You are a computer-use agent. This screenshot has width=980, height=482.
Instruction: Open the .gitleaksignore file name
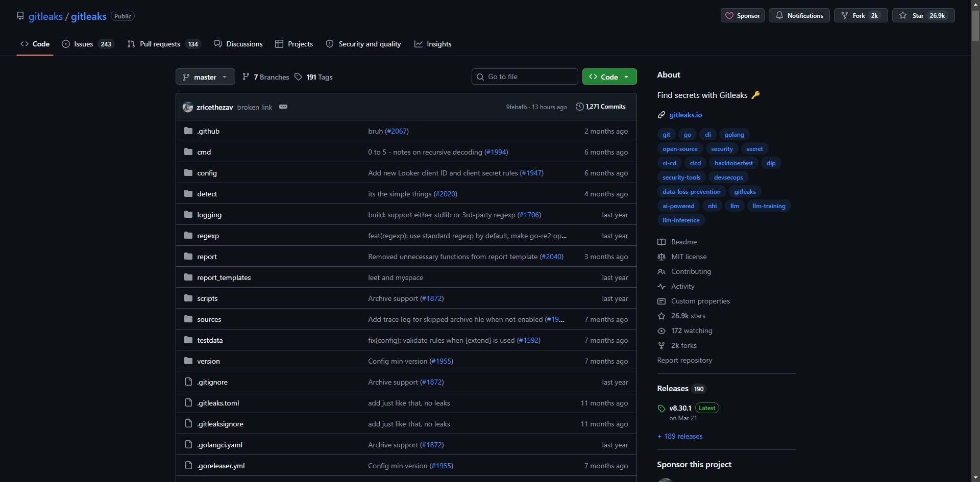[220, 424]
